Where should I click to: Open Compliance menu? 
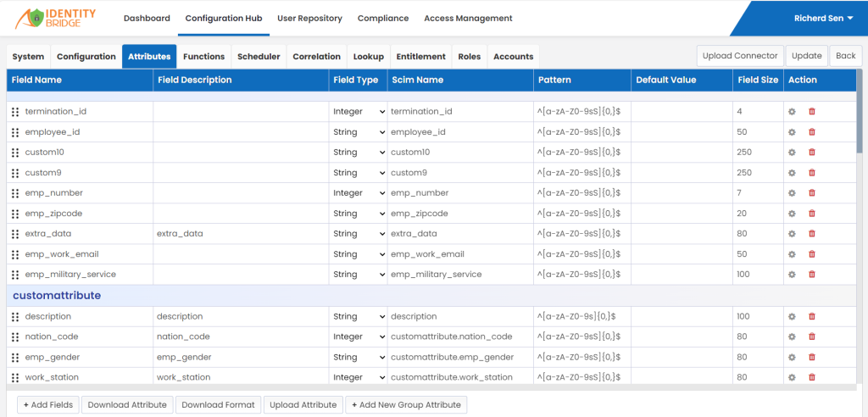point(383,19)
